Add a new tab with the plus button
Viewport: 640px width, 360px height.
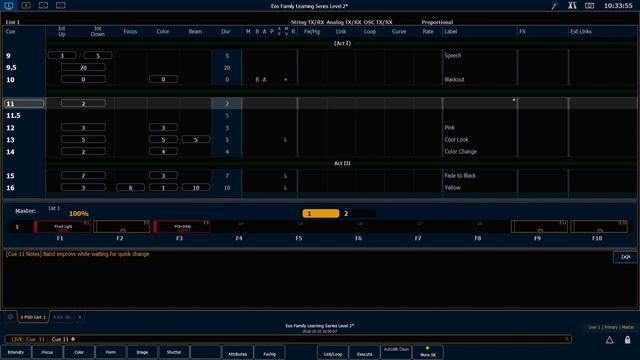point(80,317)
